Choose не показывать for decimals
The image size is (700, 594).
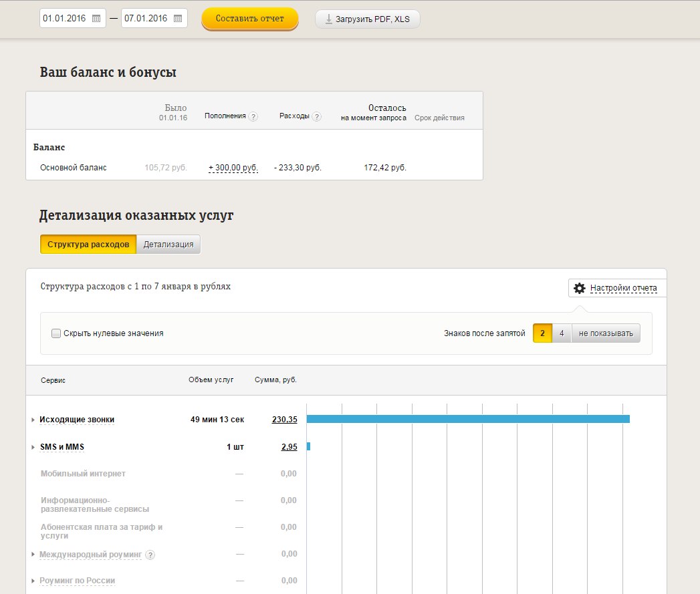(x=606, y=333)
